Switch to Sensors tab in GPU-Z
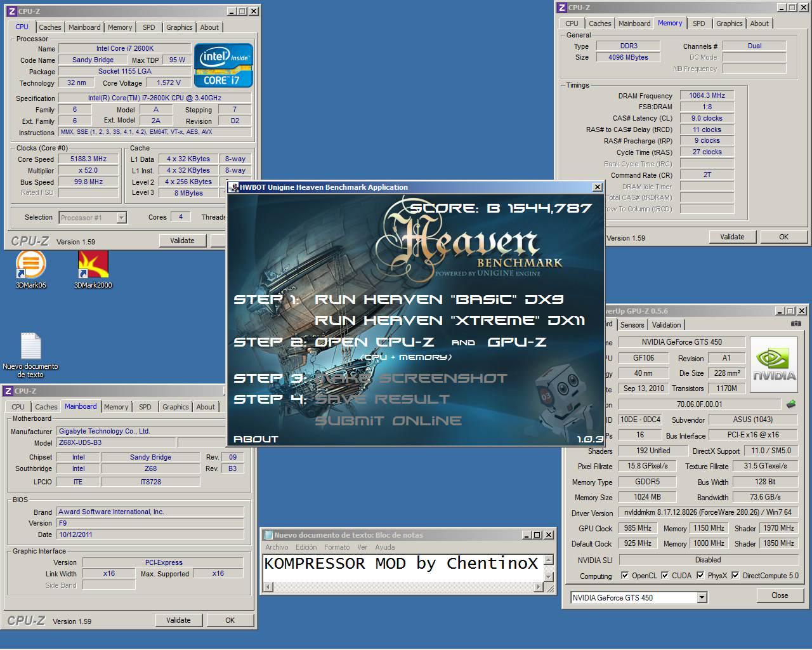Screen dimensions: 812x650 click(x=632, y=324)
